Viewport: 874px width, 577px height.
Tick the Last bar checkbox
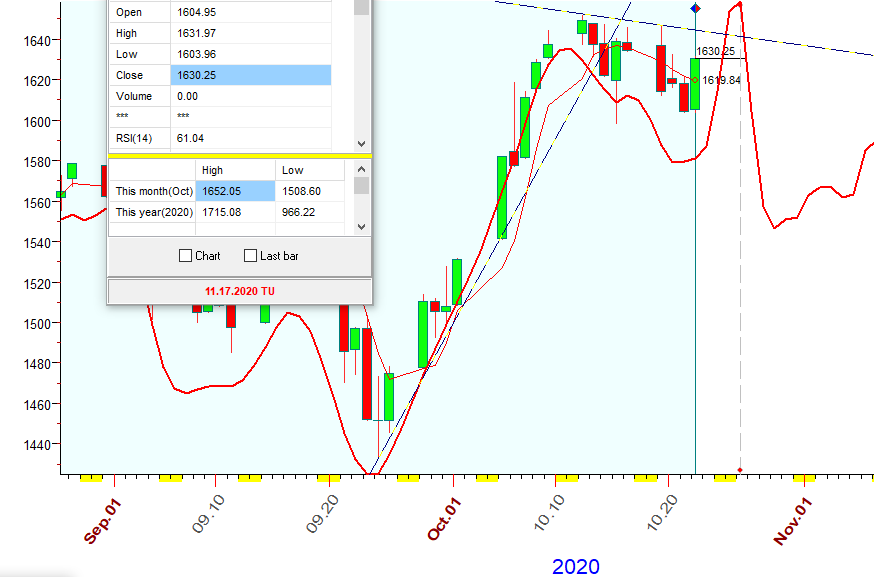[251, 256]
